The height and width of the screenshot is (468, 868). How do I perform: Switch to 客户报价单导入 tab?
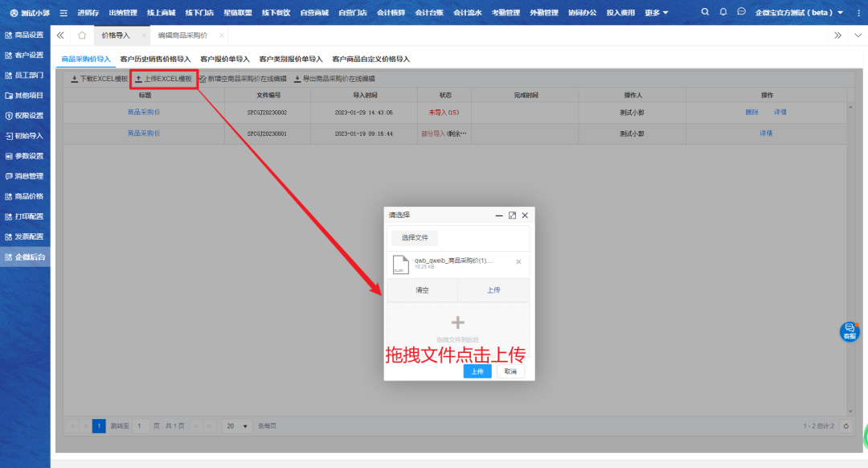tap(225, 59)
